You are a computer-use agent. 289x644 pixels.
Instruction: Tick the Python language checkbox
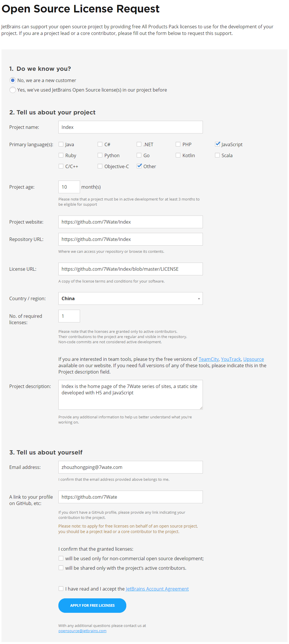[x=100, y=155]
